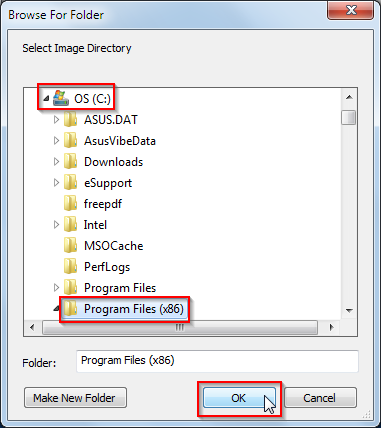
Task: Confirm selection with OK button
Action: point(239,398)
